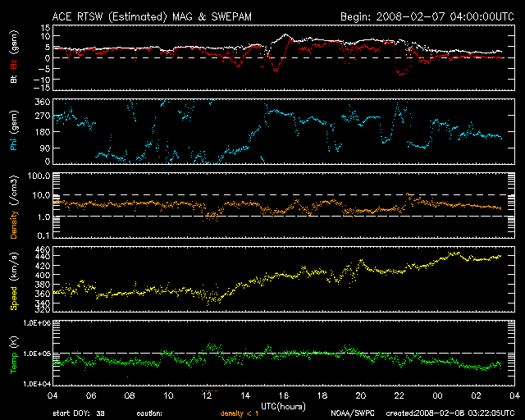Click the 'caution:' footer label
The width and height of the screenshot is (525, 420).
(x=149, y=413)
